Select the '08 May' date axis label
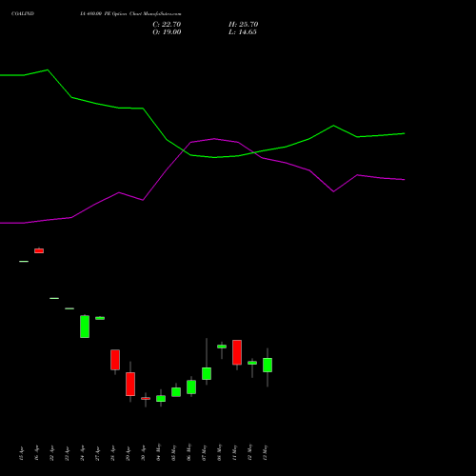The height and width of the screenshot is (476, 476). pyautogui.click(x=219, y=452)
